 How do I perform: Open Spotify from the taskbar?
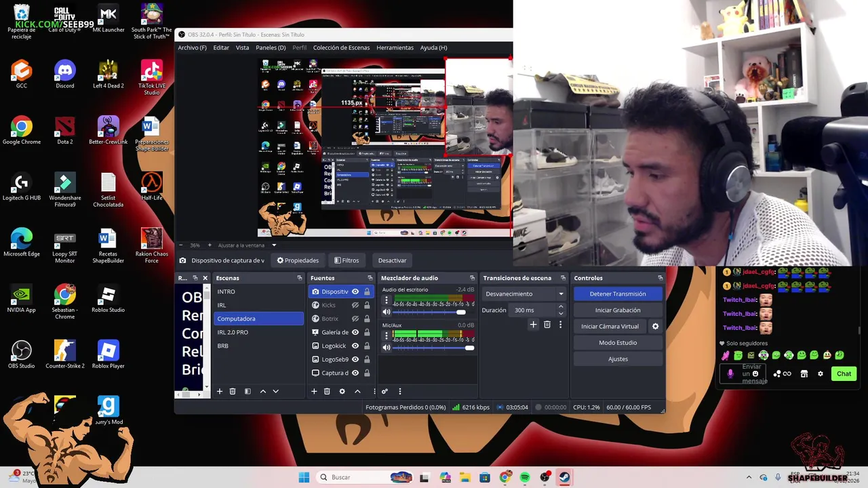(525, 477)
